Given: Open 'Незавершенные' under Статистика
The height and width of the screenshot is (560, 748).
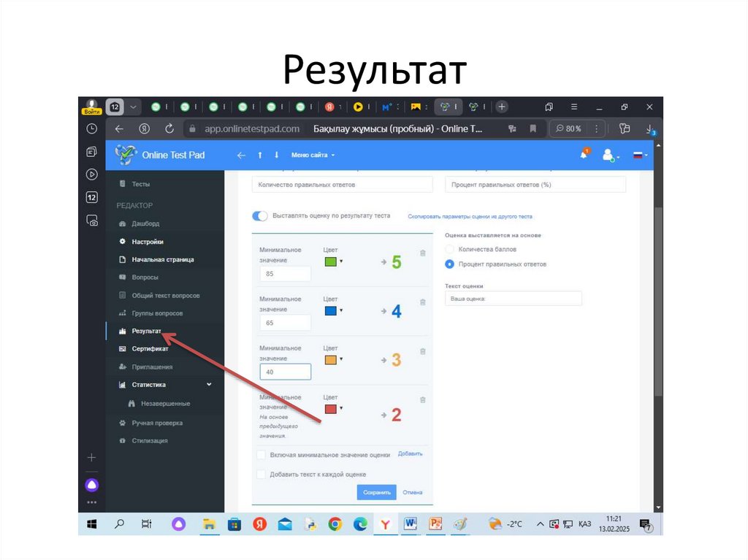Looking at the screenshot, I should (x=165, y=404).
